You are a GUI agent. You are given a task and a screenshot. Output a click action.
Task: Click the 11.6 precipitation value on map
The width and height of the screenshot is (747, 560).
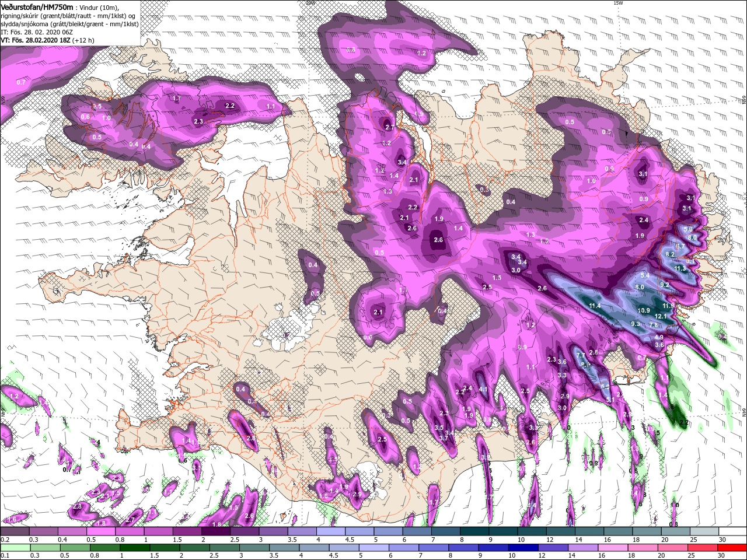[x=668, y=306]
